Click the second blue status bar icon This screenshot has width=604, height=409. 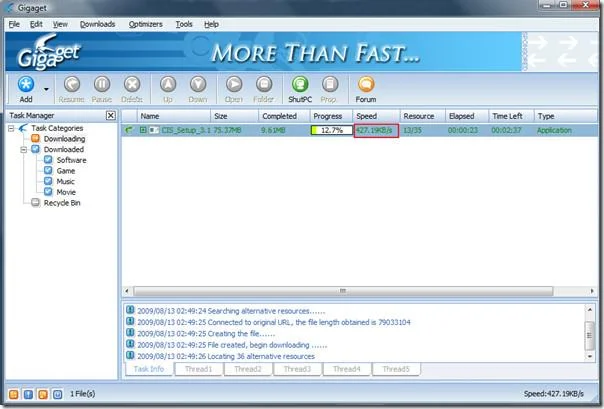point(28,394)
